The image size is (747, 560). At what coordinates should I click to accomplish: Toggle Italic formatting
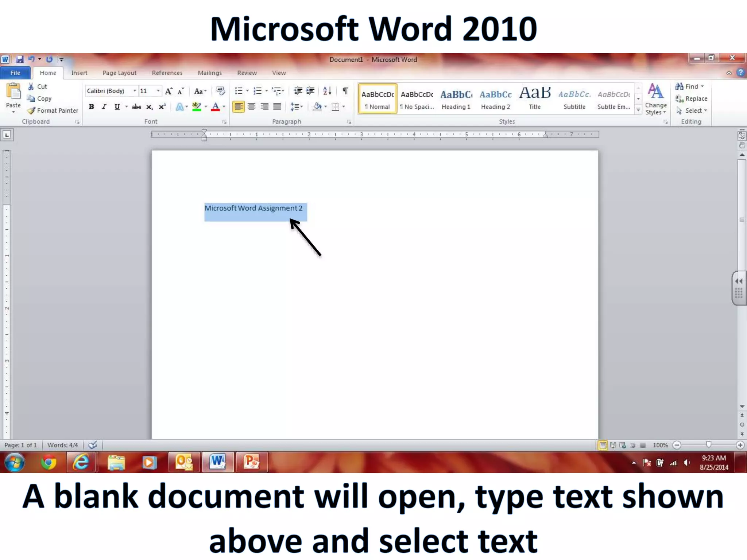(x=104, y=107)
